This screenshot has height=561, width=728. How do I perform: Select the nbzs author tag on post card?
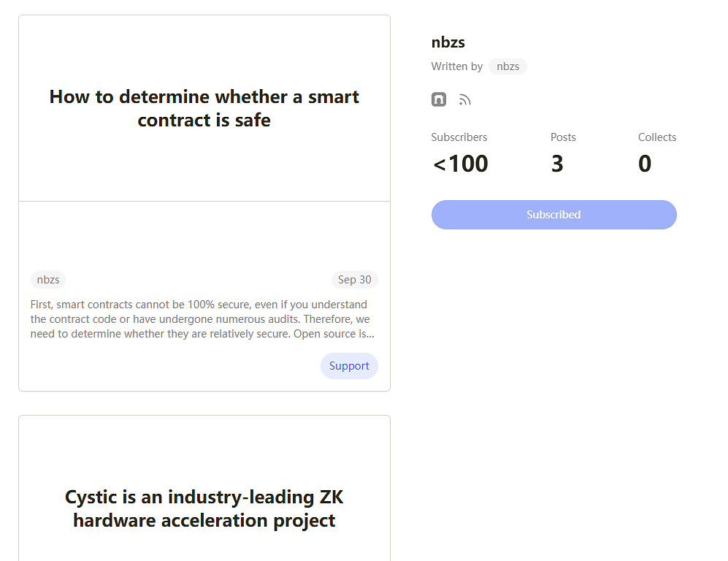[x=48, y=280]
